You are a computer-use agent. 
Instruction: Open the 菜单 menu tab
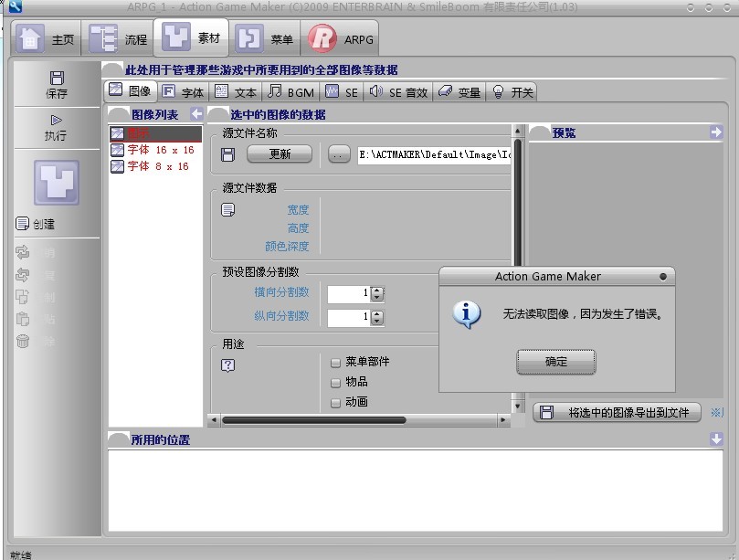pyautogui.click(x=264, y=38)
